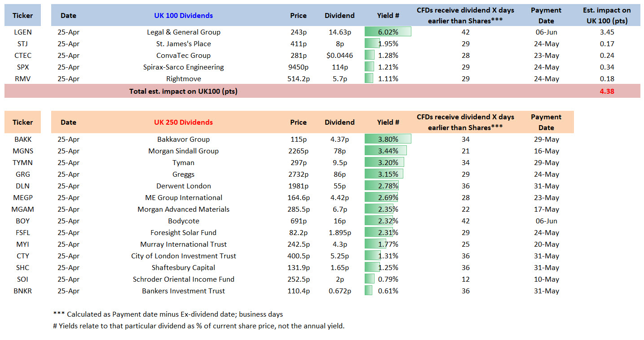Select ticker cell BAKK
Image resolution: width=644 pixels, height=340 pixels.
click(x=22, y=139)
